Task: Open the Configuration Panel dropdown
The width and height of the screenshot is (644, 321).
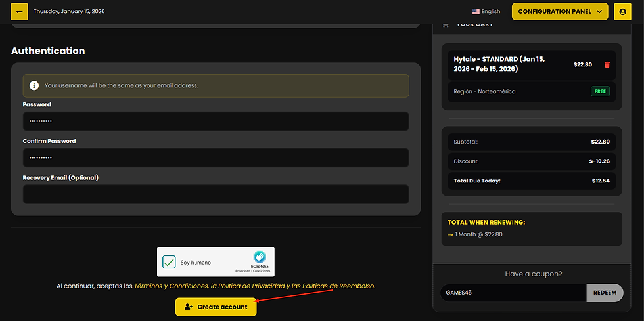Action: 560,12
